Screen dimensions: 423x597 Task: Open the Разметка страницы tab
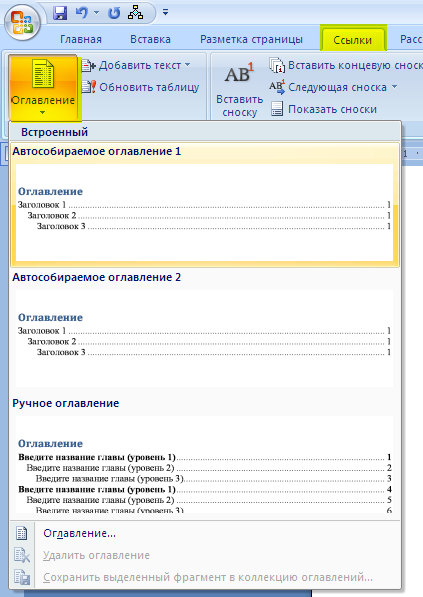pos(251,39)
